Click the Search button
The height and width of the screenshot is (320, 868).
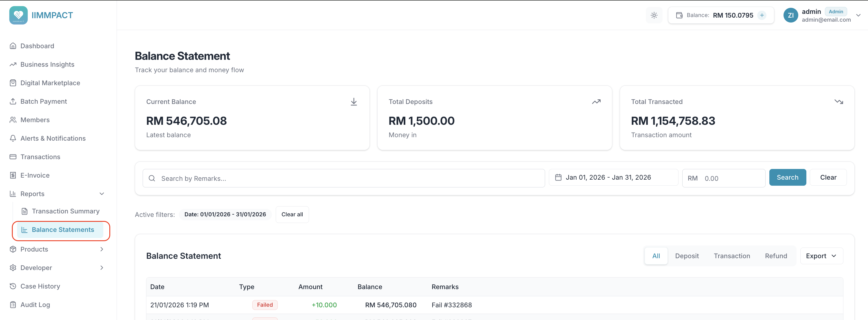[x=787, y=177]
